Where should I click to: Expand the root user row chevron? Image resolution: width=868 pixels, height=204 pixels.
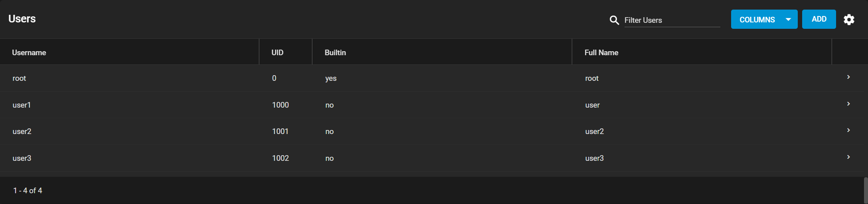[x=848, y=77]
